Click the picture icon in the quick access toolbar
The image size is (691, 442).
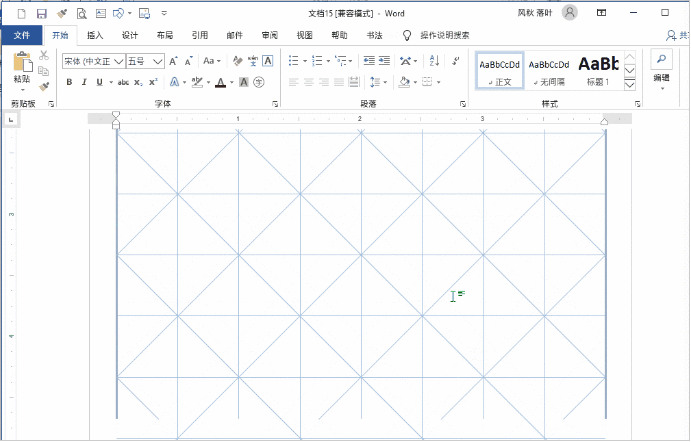[145, 14]
